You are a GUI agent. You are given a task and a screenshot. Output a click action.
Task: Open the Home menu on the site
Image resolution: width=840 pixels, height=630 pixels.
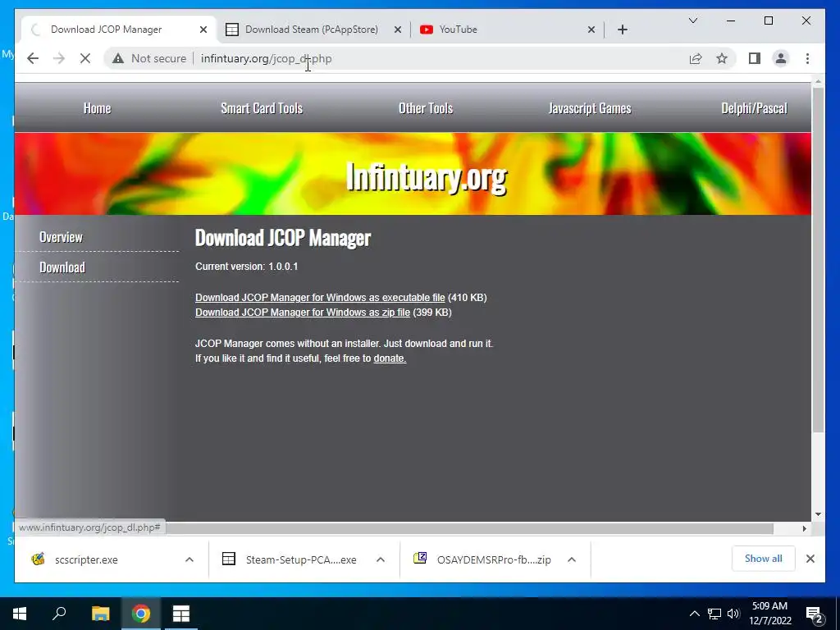pos(97,108)
